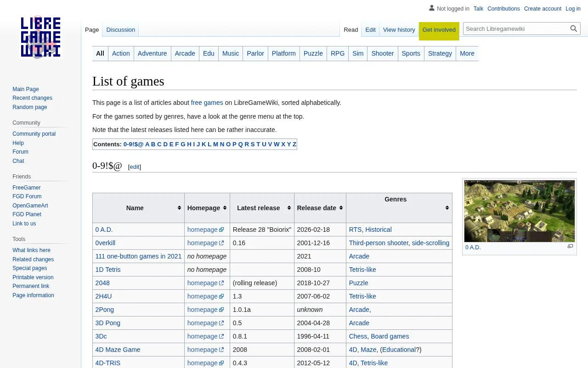Screen dimensions: 588x368
Task: Open Recent changes in sidebar
Action: pyautogui.click(x=32, y=98)
